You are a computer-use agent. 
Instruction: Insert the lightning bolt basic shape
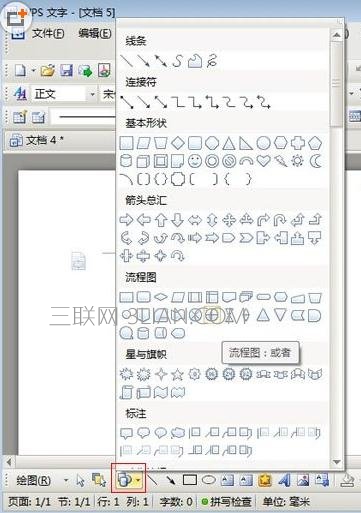click(x=280, y=161)
